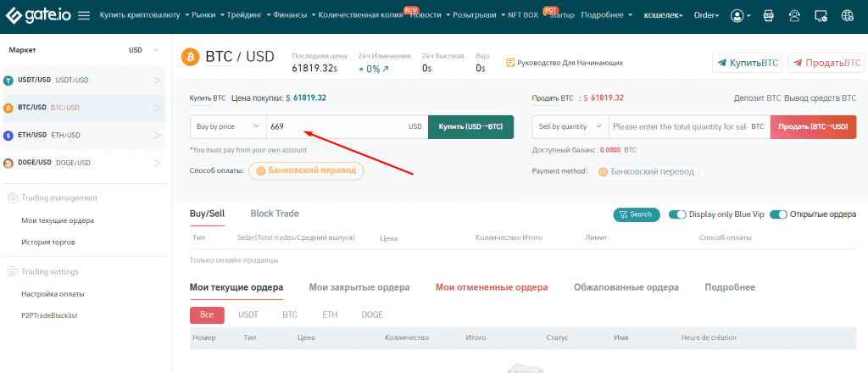Switch to the Buy/Sell tab
Image resolution: width=868 pixels, height=373 pixels.
[x=207, y=214]
